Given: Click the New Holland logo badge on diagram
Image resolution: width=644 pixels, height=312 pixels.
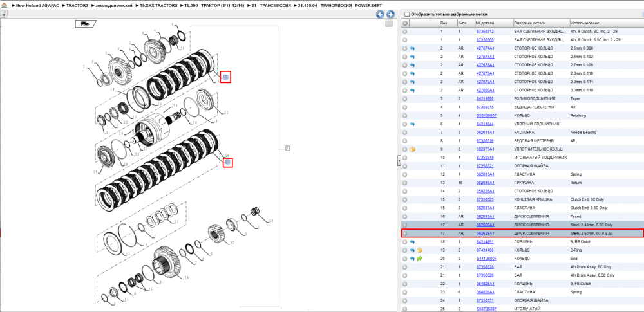Looking at the screenshot, I should click(x=86, y=24).
